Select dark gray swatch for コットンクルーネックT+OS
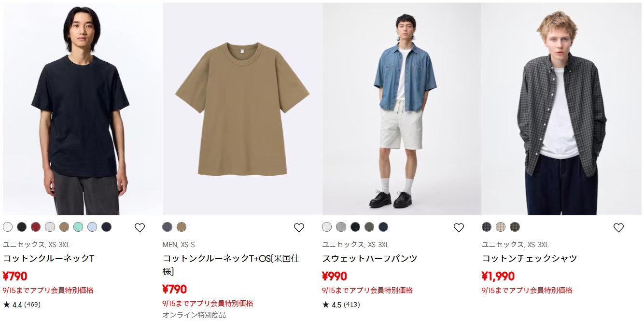The image size is (644, 321). click(x=168, y=227)
